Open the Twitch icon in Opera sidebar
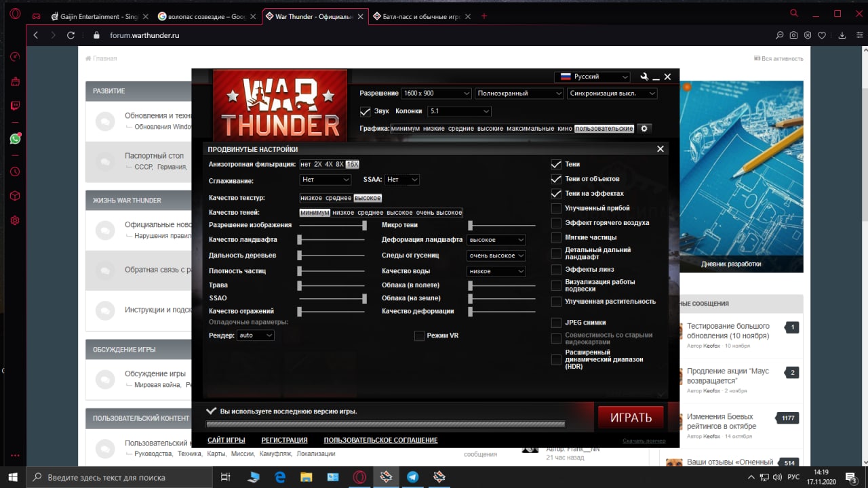This screenshot has width=868, height=488. 15,105
